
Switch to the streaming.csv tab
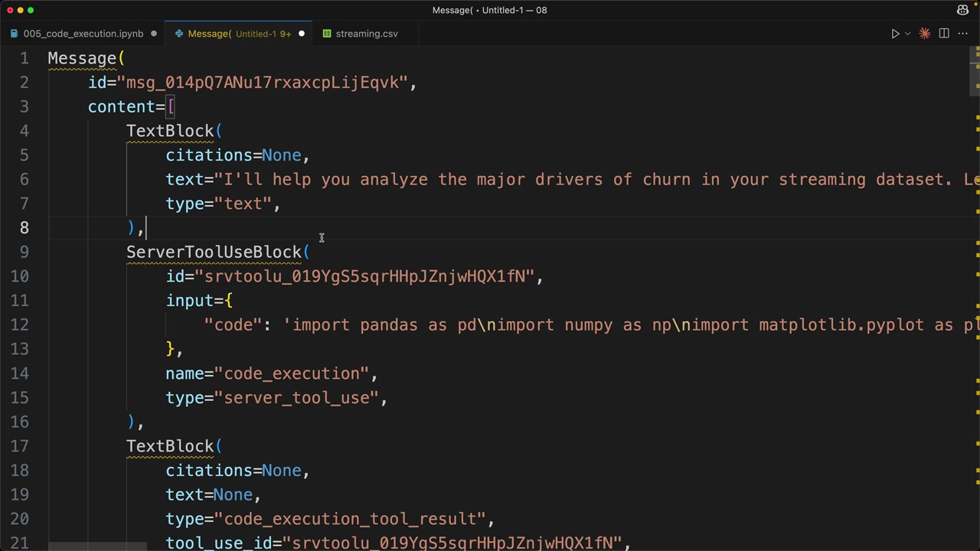[x=366, y=34]
